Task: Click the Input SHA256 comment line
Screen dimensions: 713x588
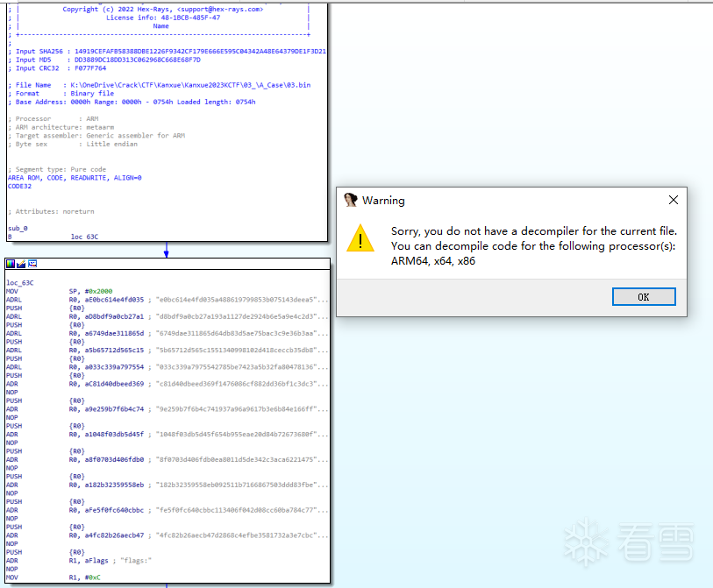Action: pos(167,52)
